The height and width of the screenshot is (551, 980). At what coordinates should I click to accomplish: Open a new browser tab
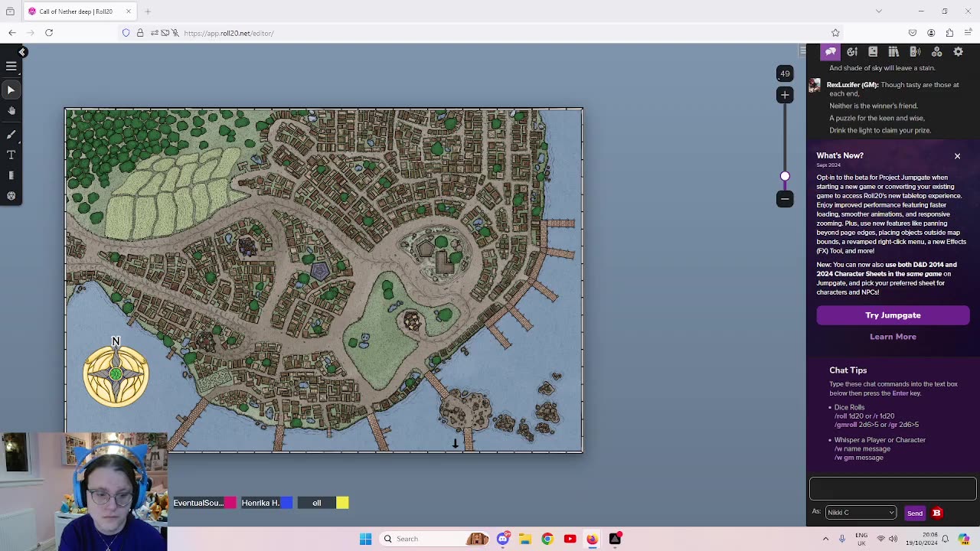pyautogui.click(x=148, y=11)
